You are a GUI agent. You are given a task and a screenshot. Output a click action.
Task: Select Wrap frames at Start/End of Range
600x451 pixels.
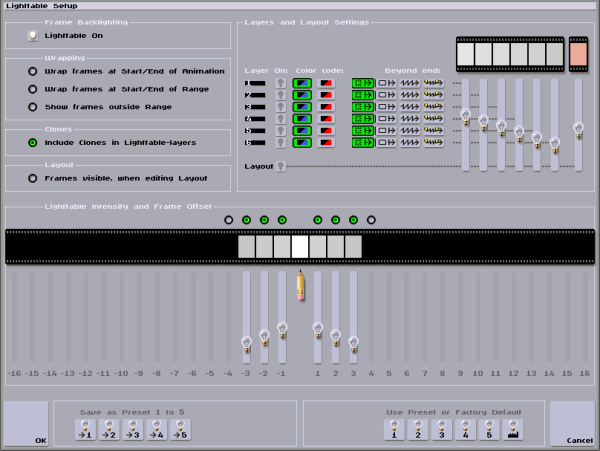(33, 89)
